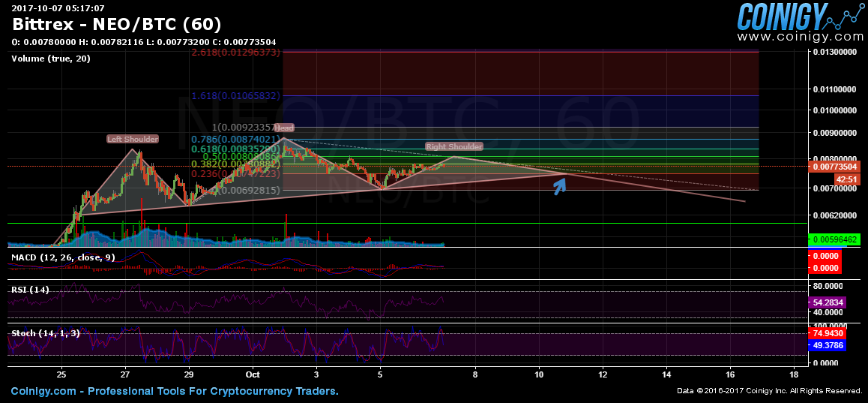Viewport: 868px width, 403px height.
Task: Click the date axis label 25
Action: point(61,374)
